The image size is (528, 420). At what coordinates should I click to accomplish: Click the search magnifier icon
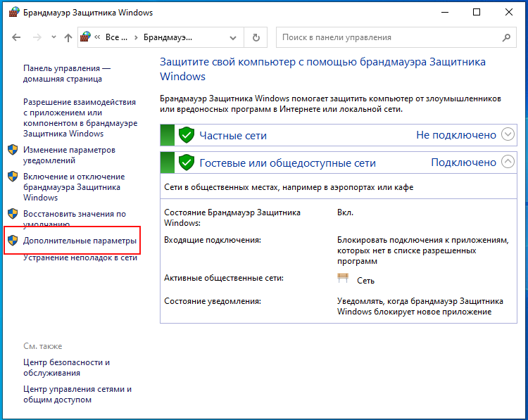click(x=506, y=37)
